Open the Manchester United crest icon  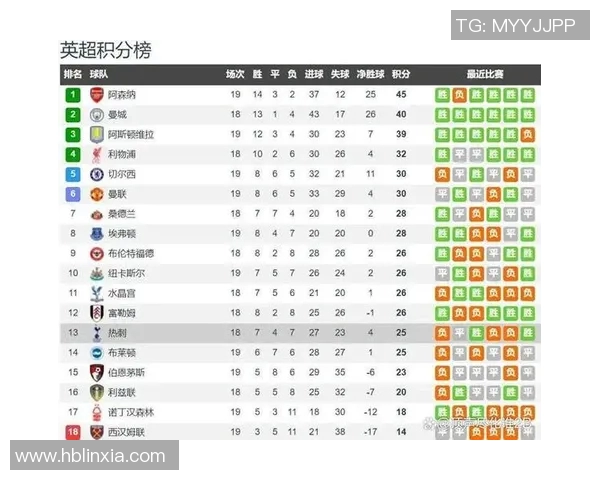(x=97, y=194)
